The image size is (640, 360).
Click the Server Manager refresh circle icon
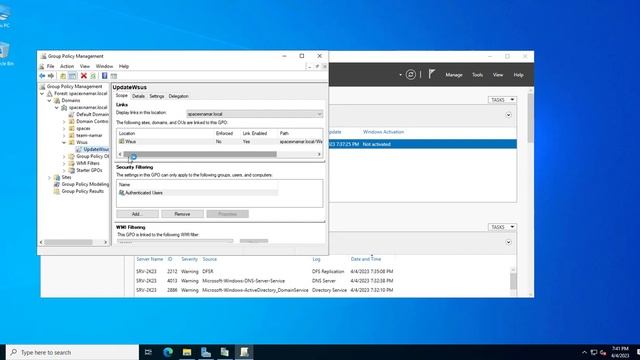click(411, 74)
